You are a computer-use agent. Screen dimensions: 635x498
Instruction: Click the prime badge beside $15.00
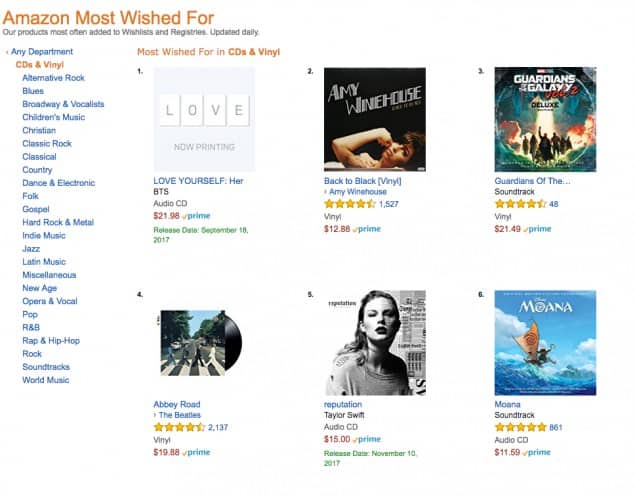pos(367,439)
